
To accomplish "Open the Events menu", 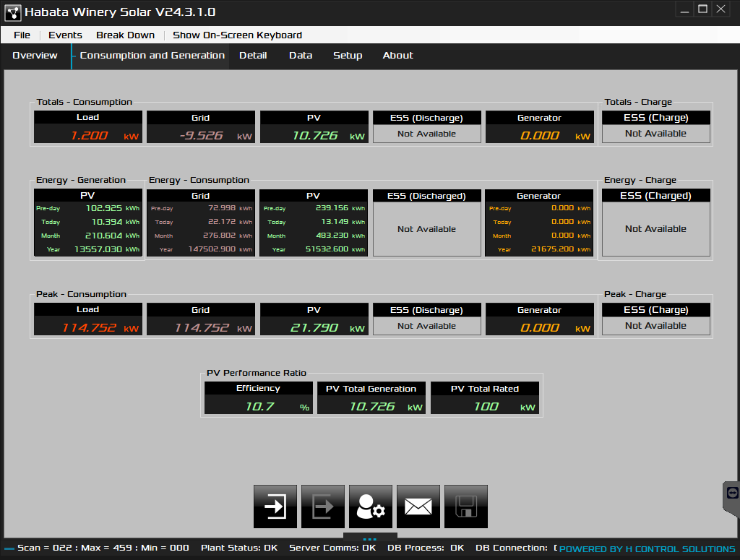I will [x=65, y=35].
